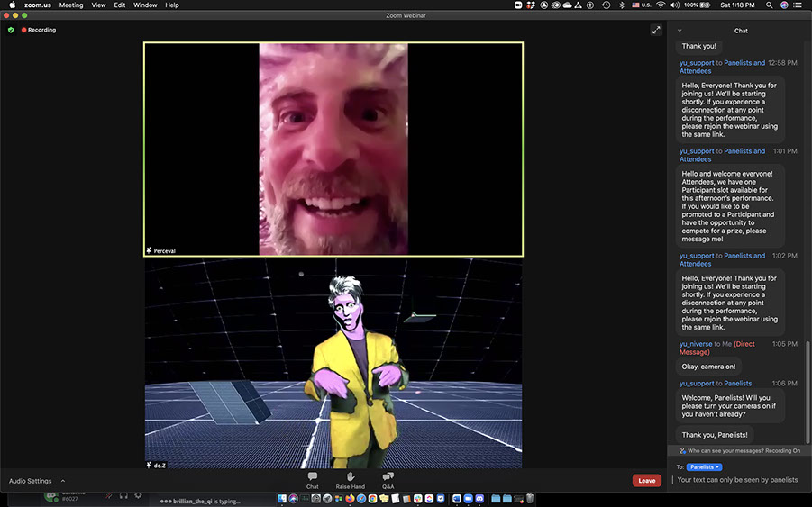Click Audio Settings button
This screenshot has width=812, height=507.
click(x=31, y=481)
